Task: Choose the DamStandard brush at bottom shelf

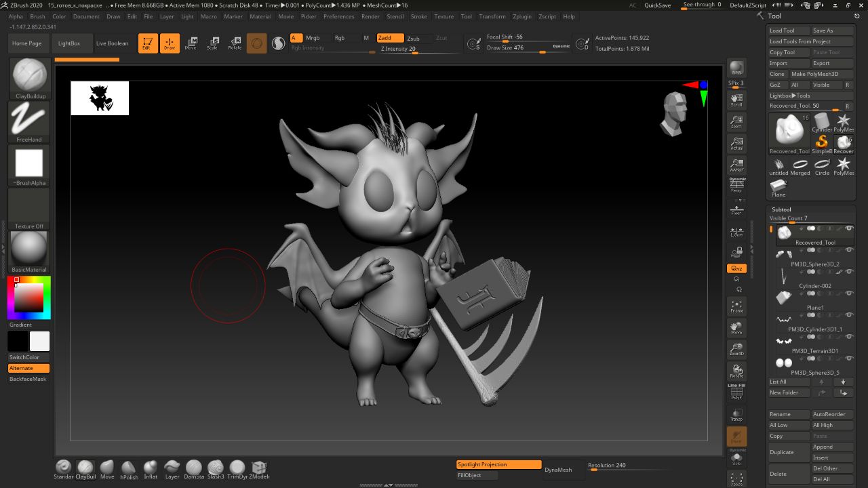Action: (194, 468)
